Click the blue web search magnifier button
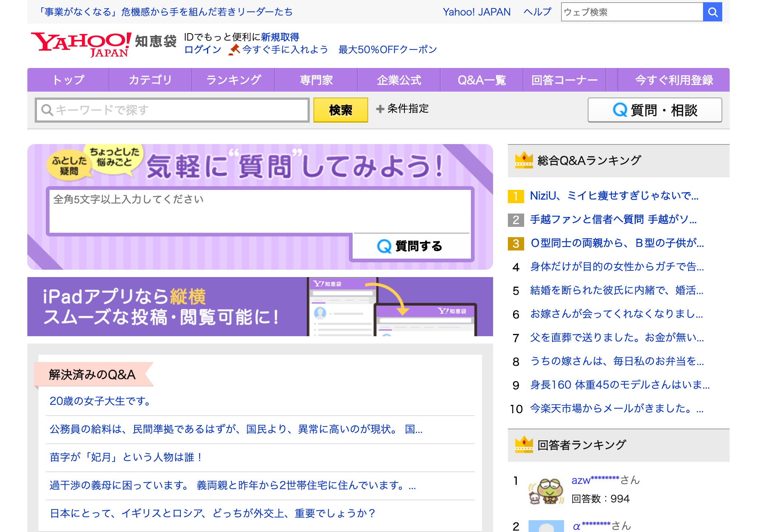 click(x=712, y=12)
